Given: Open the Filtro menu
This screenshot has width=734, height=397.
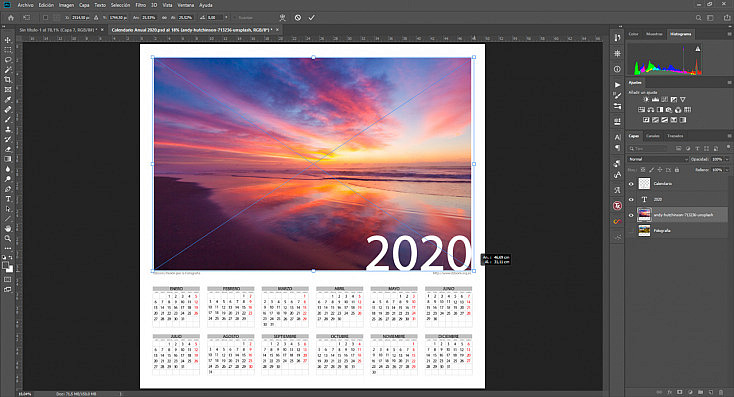Looking at the screenshot, I should (140, 5).
